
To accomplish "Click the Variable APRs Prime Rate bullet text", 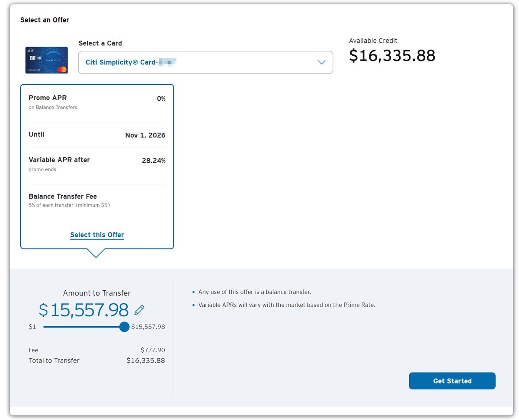I will [287, 305].
